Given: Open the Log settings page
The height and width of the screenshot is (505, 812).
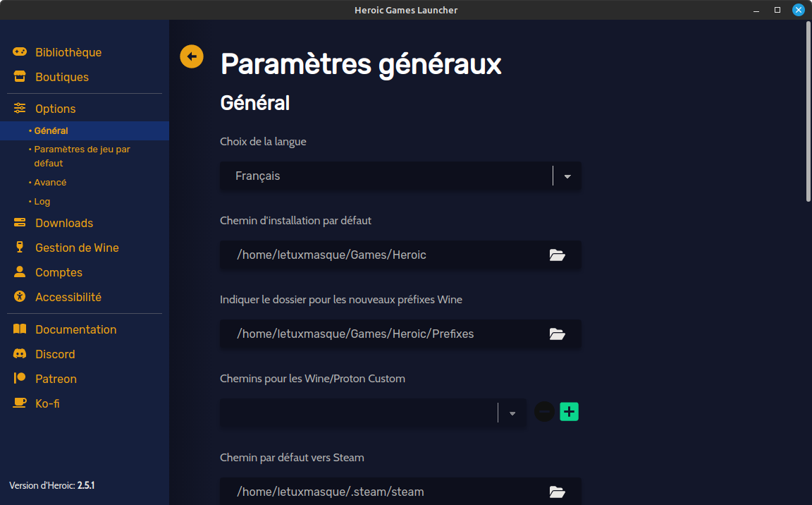Looking at the screenshot, I should click(x=42, y=201).
